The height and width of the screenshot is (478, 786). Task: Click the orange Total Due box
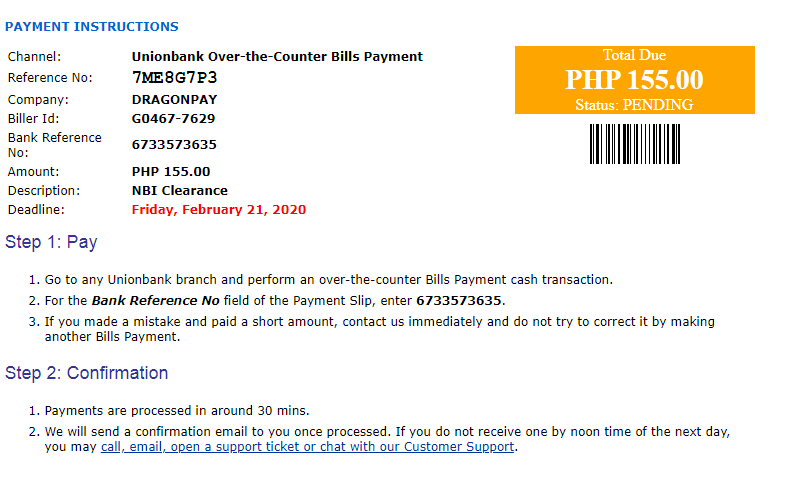(635, 80)
